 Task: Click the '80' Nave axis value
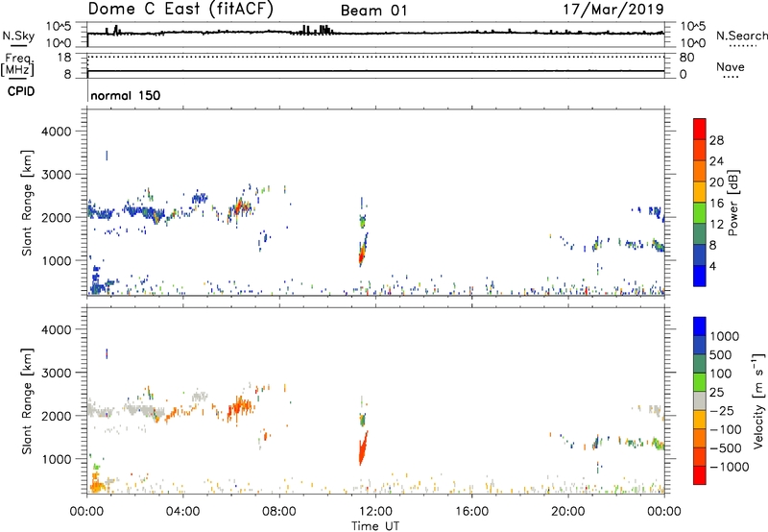[x=686, y=58]
